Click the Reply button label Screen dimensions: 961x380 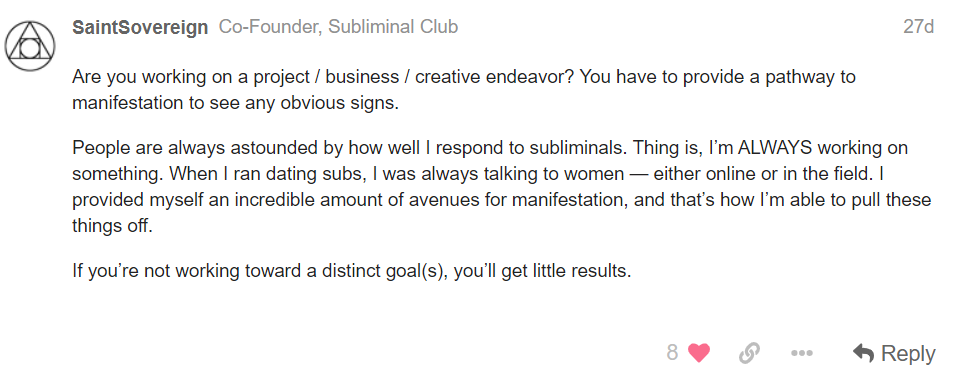coord(908,353)
